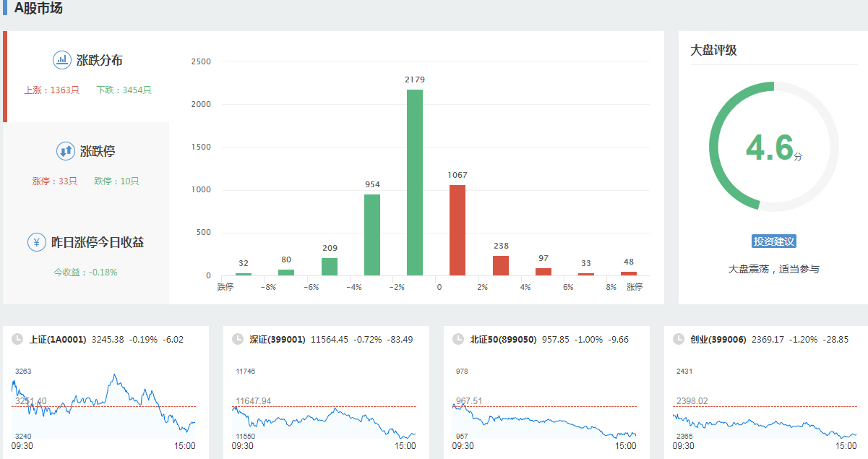
Task: Click the 投资建议 button
Action: tap(773, 241)
